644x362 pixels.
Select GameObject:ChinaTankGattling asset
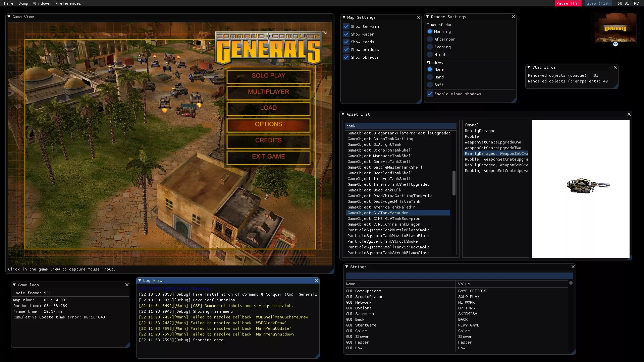tap(398, 139)
